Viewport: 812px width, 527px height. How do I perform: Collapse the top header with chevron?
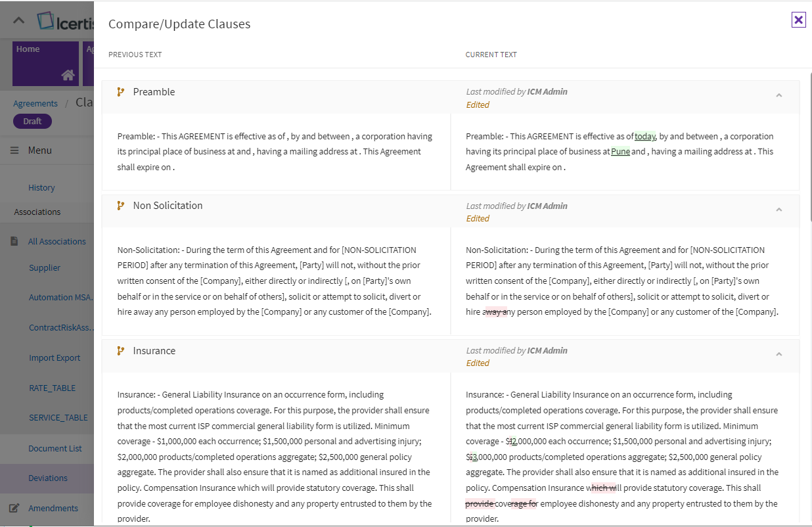point(19,20)
